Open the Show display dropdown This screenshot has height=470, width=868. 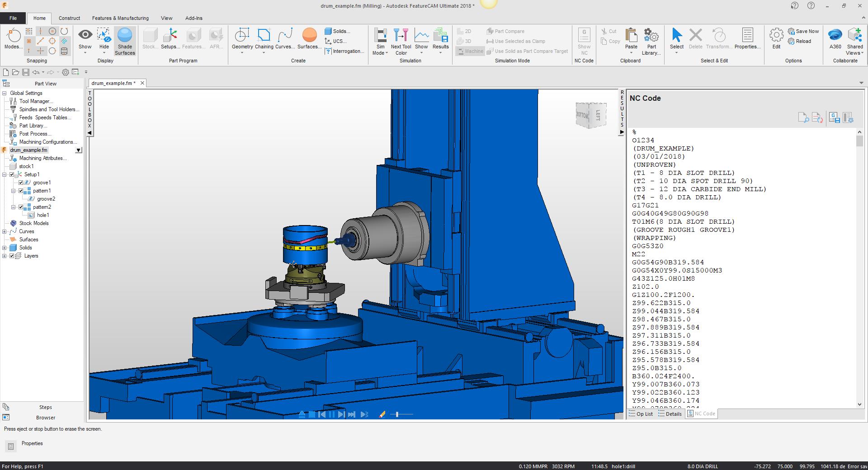(x=85, y=53)
